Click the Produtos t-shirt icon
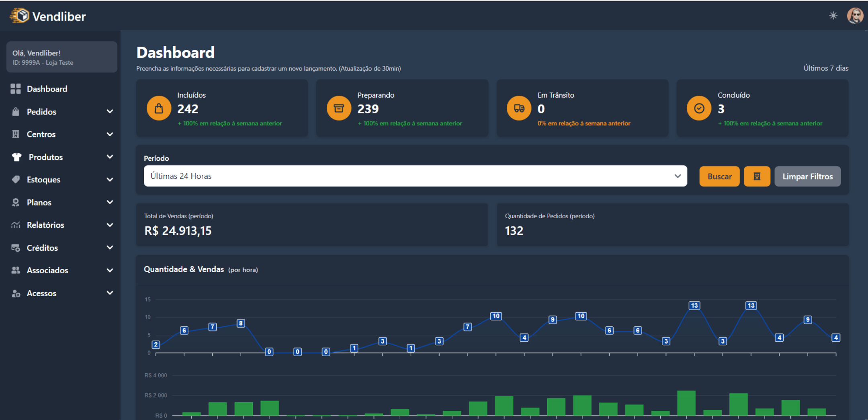 16,157
